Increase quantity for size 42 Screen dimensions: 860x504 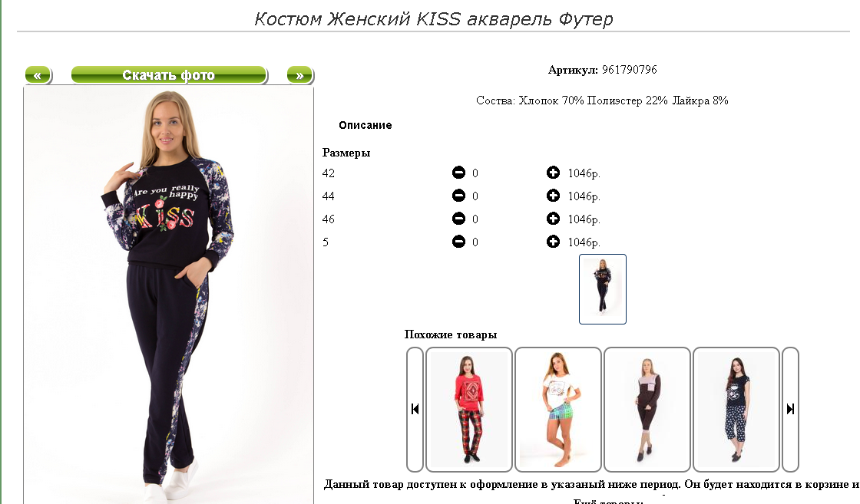pyautogui.click(x=553, y=173)
